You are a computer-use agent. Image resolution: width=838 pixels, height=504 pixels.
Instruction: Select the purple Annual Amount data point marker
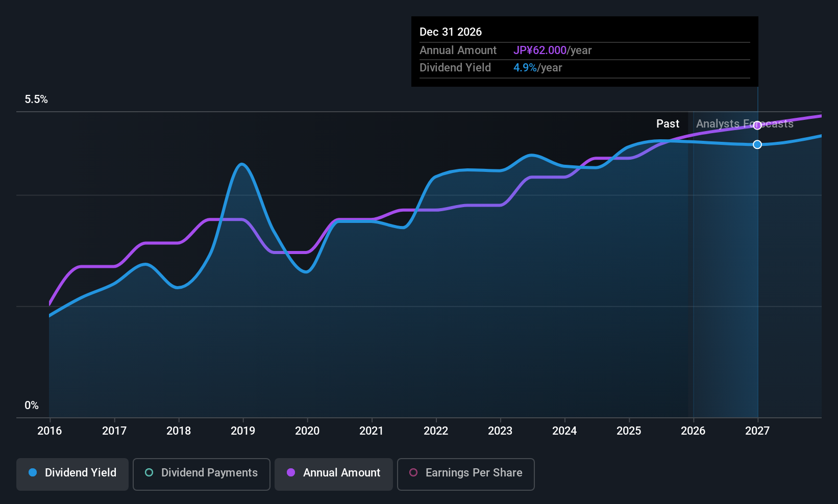[x=757, y=125]
